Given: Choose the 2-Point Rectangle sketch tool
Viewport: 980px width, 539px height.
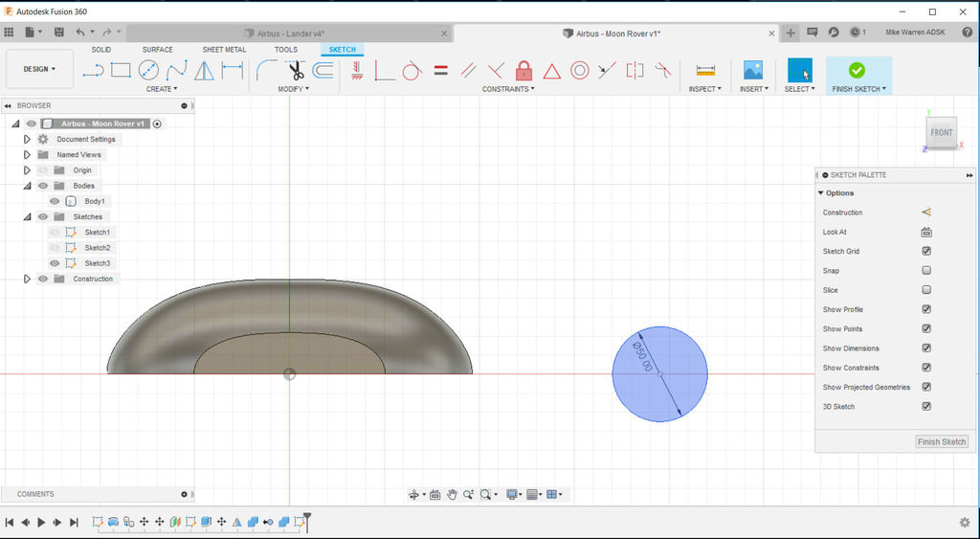Looking at the screenshot, I should tap(121, 70).
